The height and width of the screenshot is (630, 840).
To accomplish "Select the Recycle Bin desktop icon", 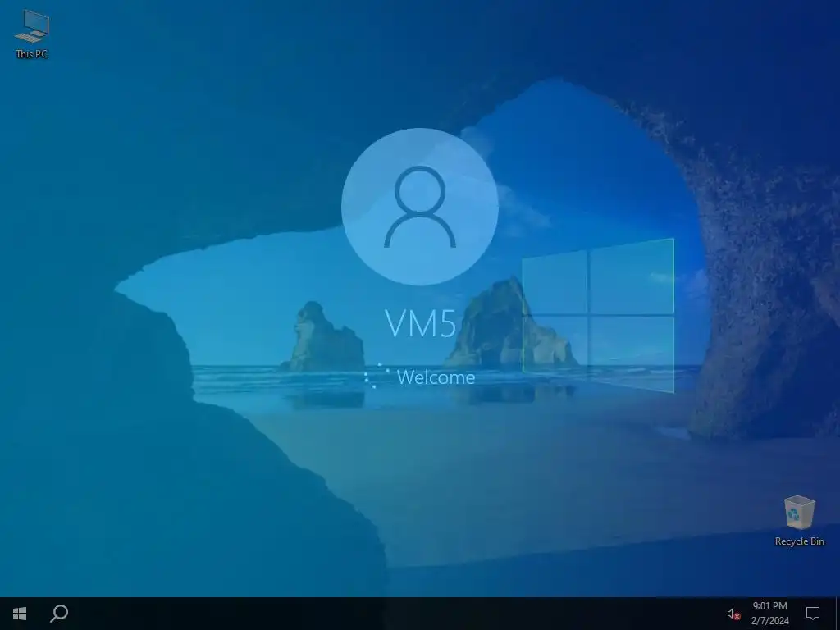I will tap(799, 520).
